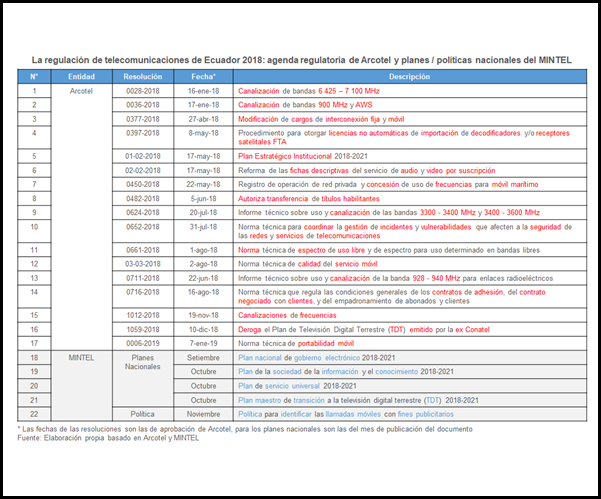Image resolution: width=601 pixels, height=499 pixels.
Task: Select the "Planes Nacionales" cell
Action: 142,363
